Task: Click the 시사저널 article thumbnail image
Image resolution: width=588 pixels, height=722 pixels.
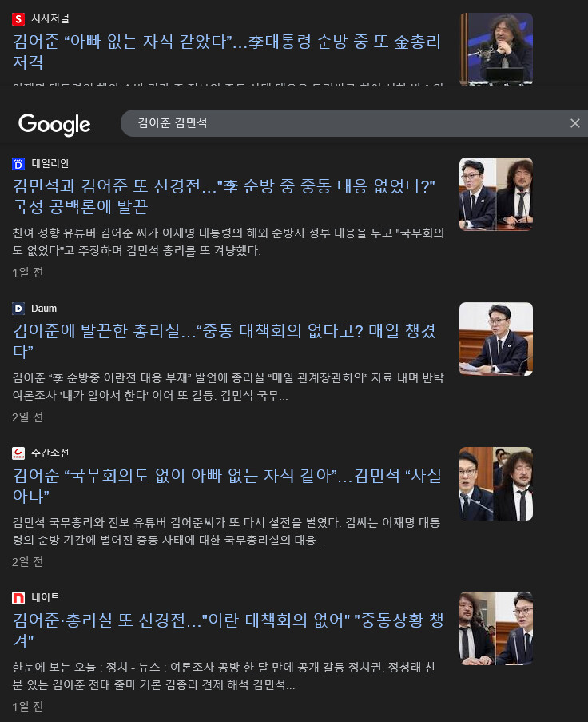Action: [496, 49]
